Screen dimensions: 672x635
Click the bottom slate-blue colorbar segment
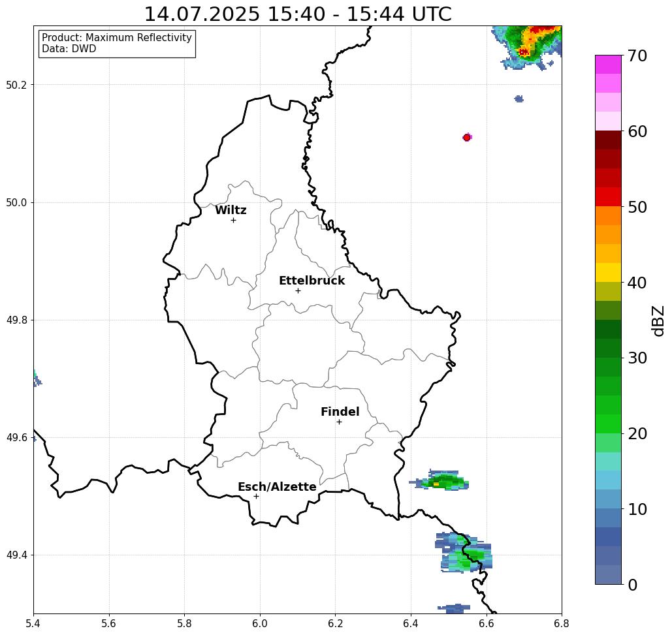(x=608, y=574)
